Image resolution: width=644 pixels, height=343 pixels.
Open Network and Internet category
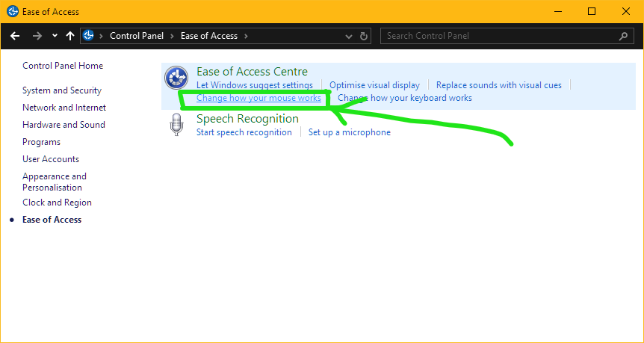point(64,108)
